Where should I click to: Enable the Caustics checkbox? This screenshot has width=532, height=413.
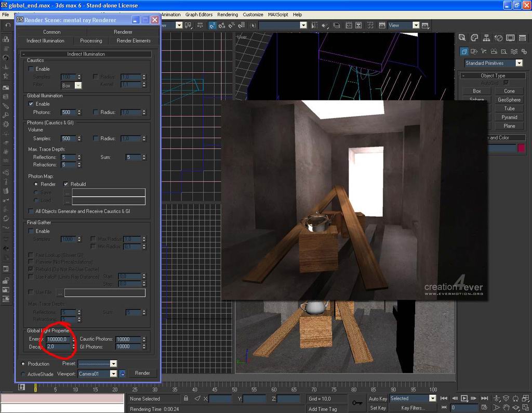coord(31,69)
